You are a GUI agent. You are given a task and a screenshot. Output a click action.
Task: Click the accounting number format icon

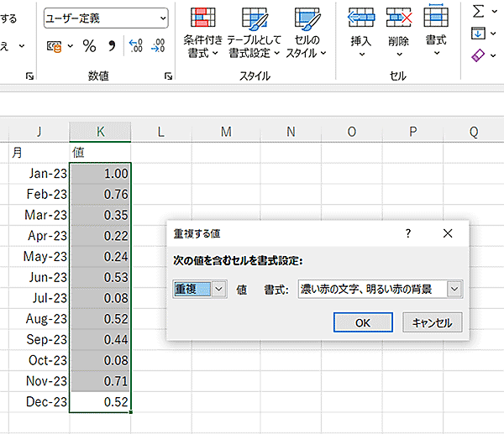(55, 46)
